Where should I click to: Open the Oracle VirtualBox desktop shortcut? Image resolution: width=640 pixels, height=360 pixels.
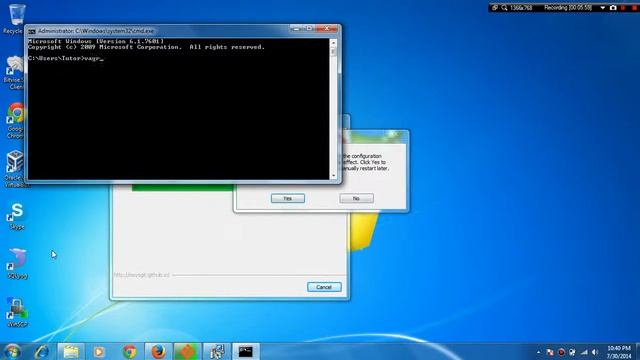[16, 169]
